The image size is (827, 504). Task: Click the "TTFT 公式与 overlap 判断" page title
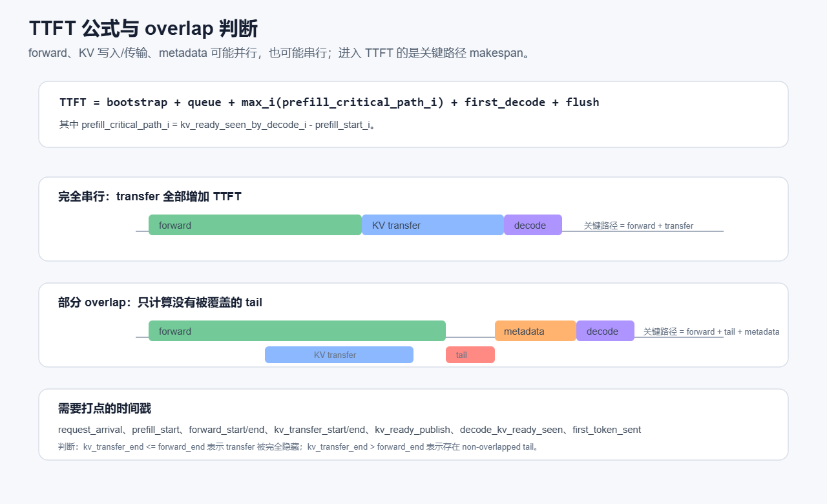pyautogui.click(x=143, y=28)
